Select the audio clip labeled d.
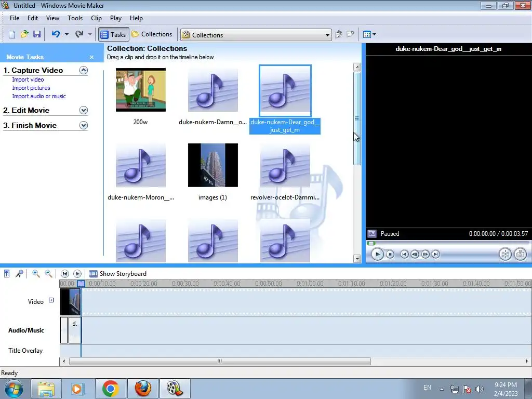Image resolution: width=532 pixels, height=399 pixels. (x=75, y=330)
